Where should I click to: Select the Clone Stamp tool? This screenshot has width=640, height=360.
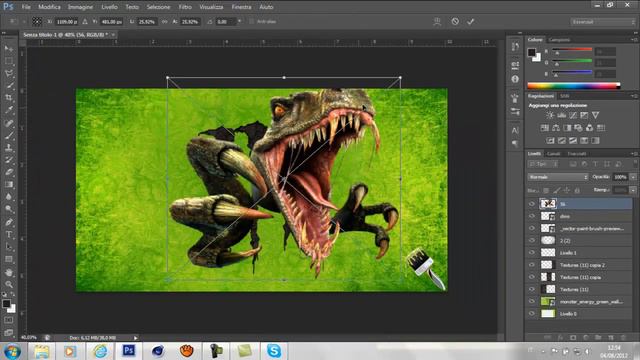[x=9, y=147]
